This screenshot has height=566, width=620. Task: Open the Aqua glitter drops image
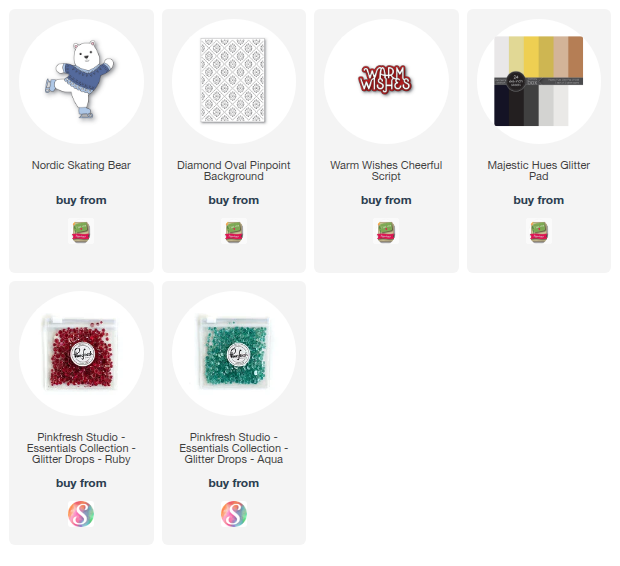(234, 353)
